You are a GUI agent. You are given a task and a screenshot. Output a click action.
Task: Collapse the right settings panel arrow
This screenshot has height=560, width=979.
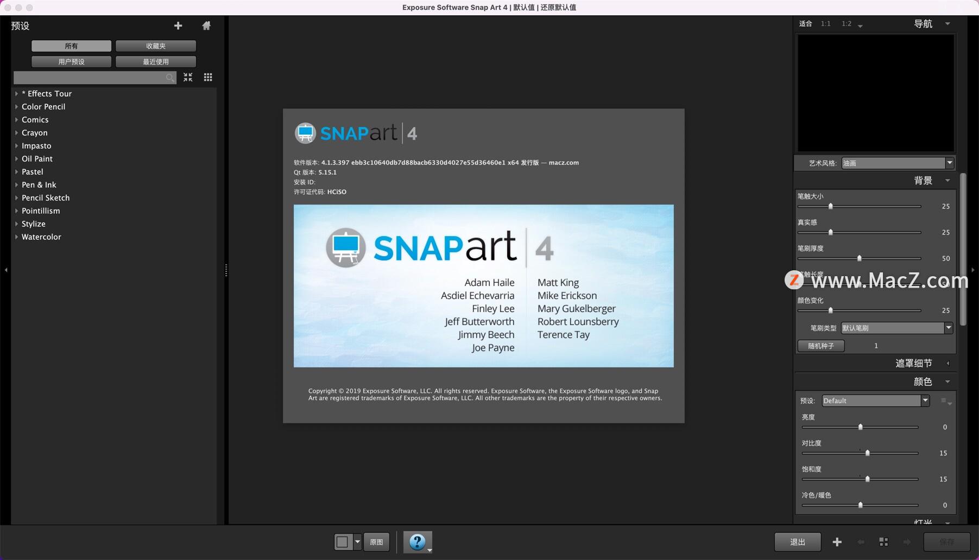tap(973, 270)
